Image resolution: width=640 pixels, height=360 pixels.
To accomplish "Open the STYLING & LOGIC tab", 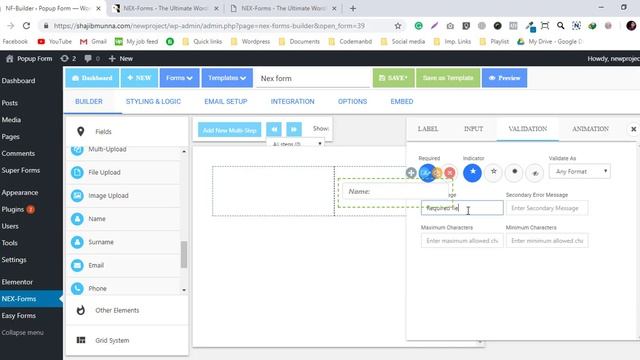I will point(153,102).
